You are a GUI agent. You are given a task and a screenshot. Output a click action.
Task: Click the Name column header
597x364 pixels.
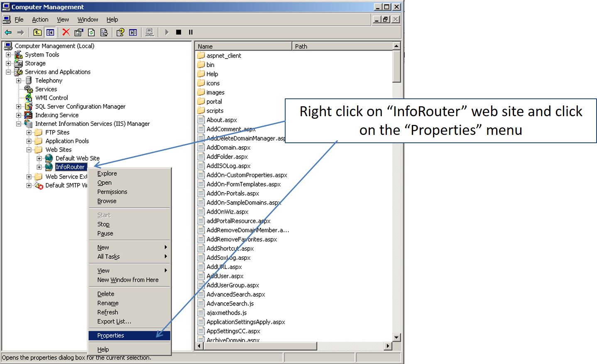244,46
